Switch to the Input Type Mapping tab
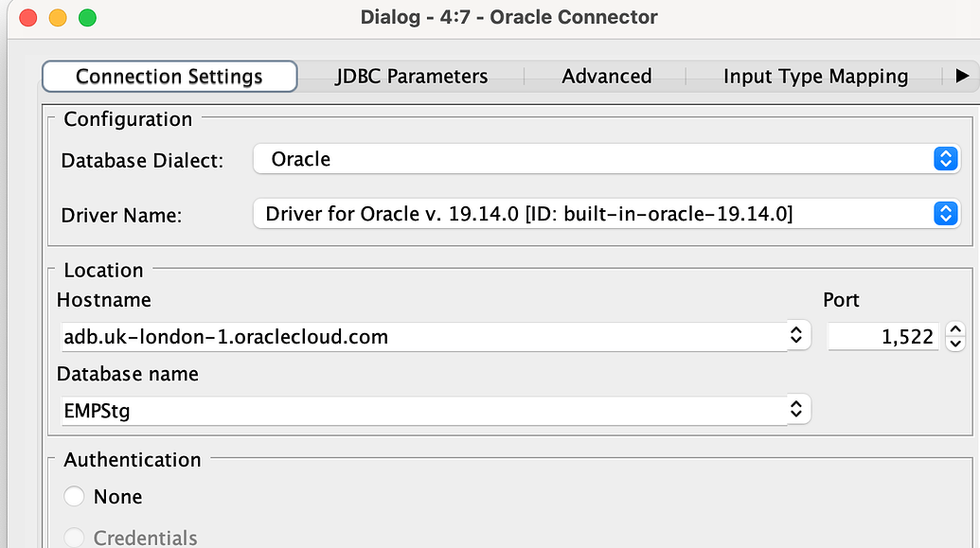The image size is (980, 548). point(814,76)
